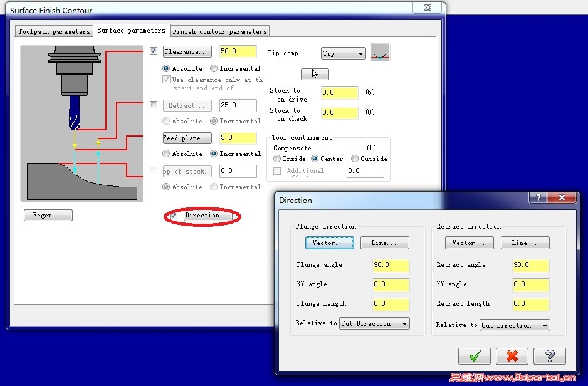Click the green checkmark OK button in Direction dialog
Image resolution: width=588 pixels, height=386 pixels.
[474, 356]
